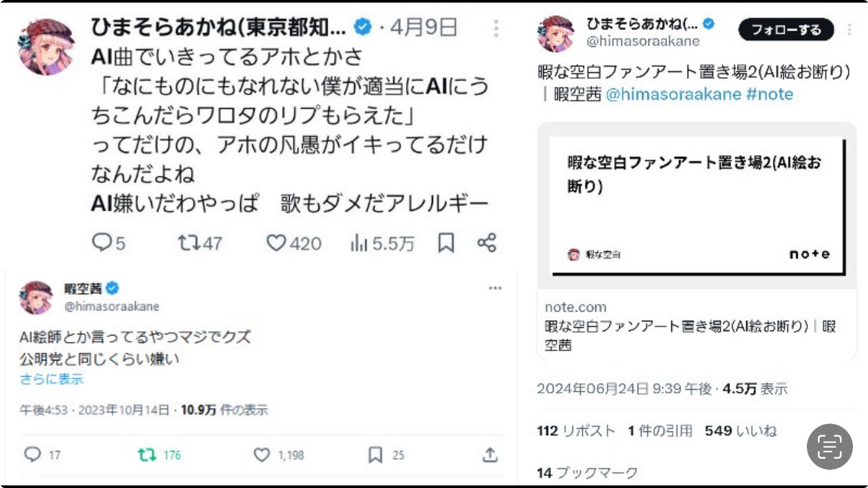This screenshot has height=488, width=868.
Task: Open the #note hashtag link
Action: 769,94
